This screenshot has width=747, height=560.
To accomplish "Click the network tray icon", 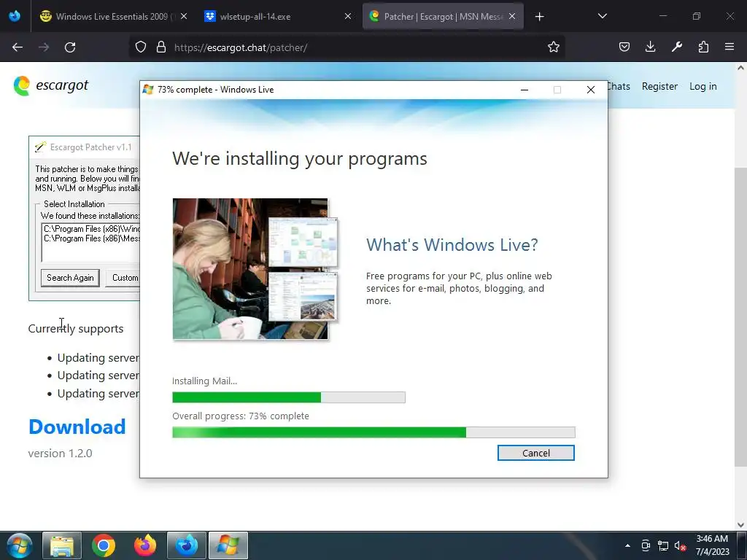I will coord(662,545).
